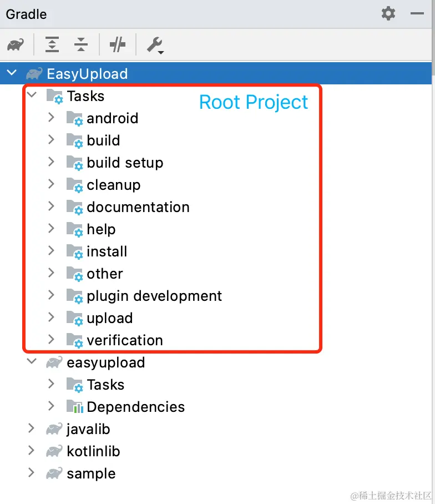Select the kotlinlib label
The image size is (435, 504).
tap(93, 451)
